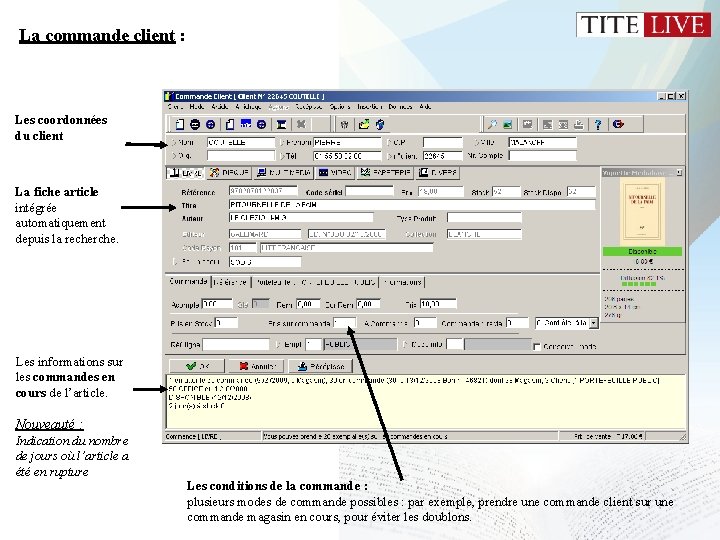
Task: Click the Nom customer name field
Action: click(241, 142)
